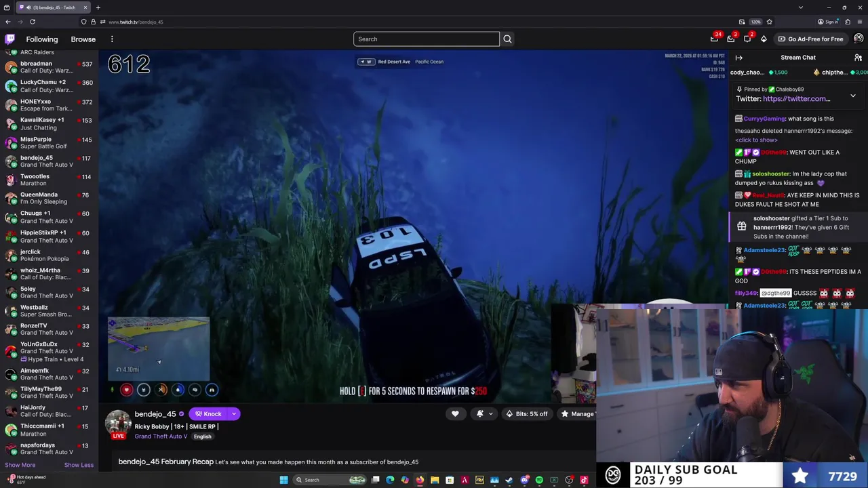Open bbreadman channel in sidebar

49,67
